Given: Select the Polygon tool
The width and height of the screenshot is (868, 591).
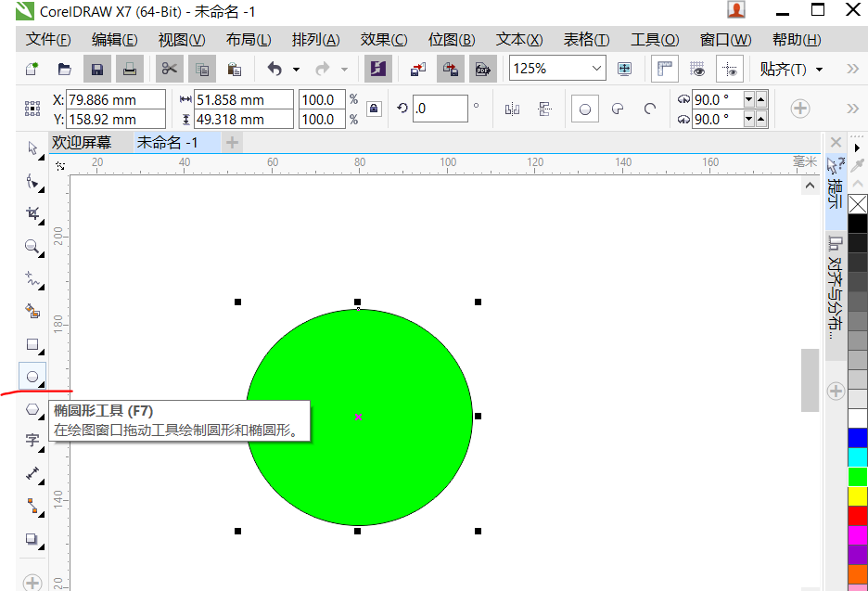Looking at the screenshot, I should pyautogui.click(x=32, y=409).
